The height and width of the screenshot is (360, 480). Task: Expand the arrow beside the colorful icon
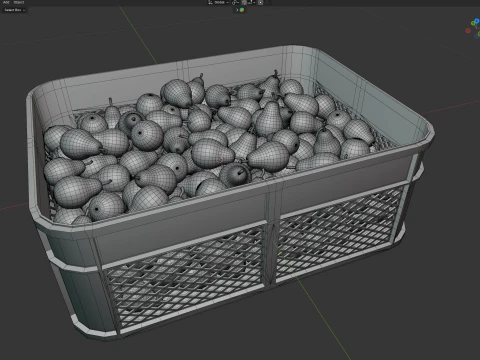click(237, 10)
